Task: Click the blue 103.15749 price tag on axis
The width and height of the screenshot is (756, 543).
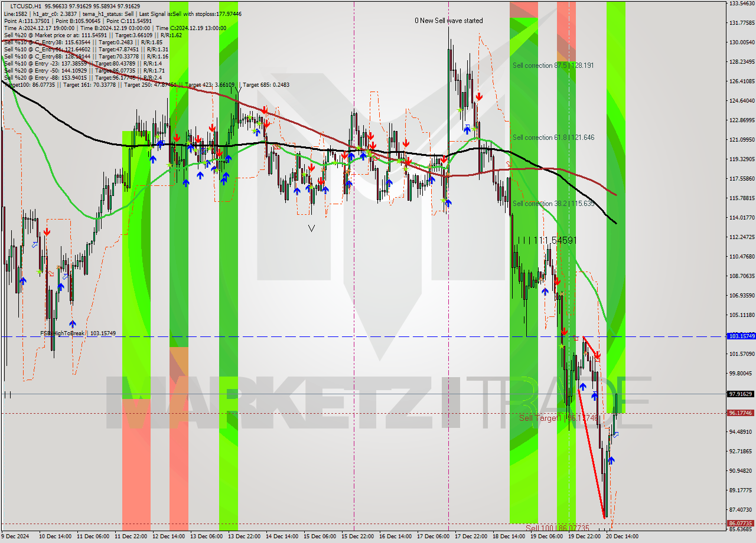Action: pyautogui.click(x=741, y=336)
